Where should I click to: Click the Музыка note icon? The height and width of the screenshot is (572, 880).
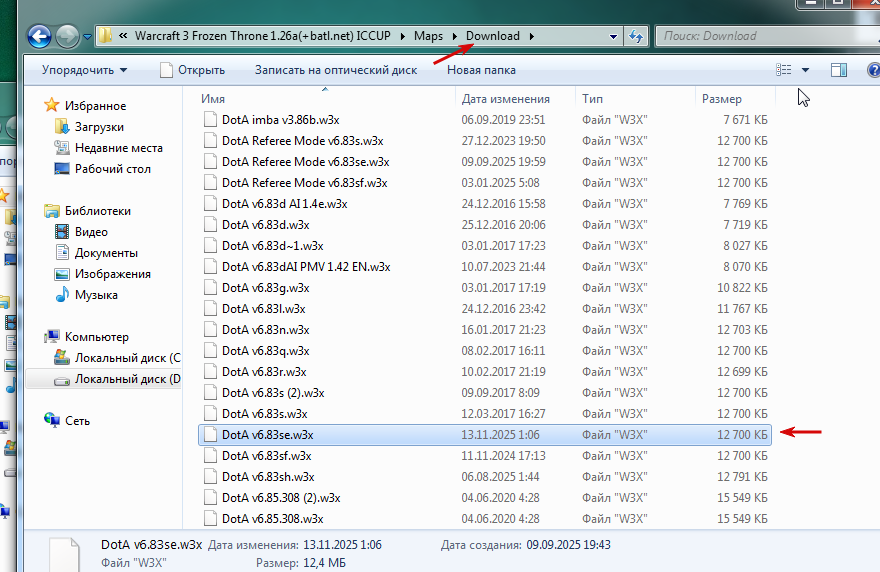(x=62, y=295)
